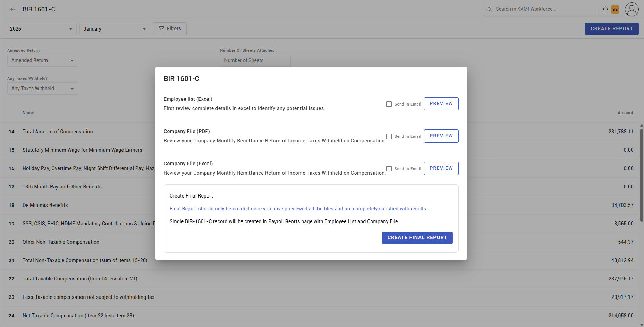Click the amount 34,703.57

pos(622,205)
